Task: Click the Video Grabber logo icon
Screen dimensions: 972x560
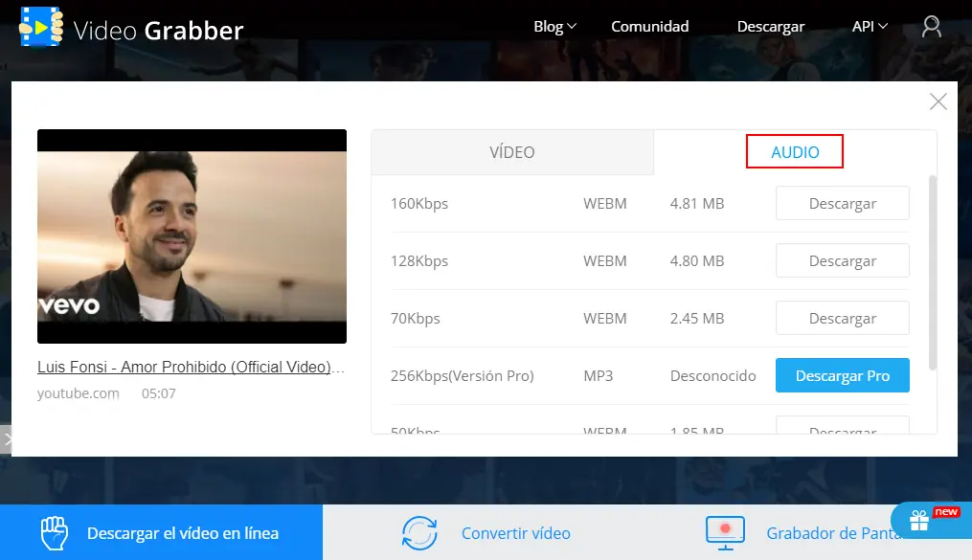Action: pyautogui.click(x=41, y=27)
